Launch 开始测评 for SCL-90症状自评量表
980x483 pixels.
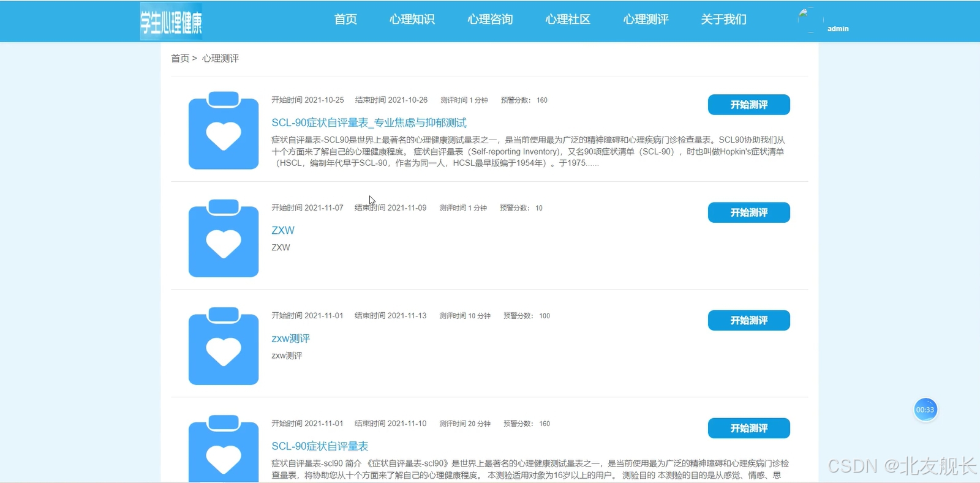pos(748,428)
